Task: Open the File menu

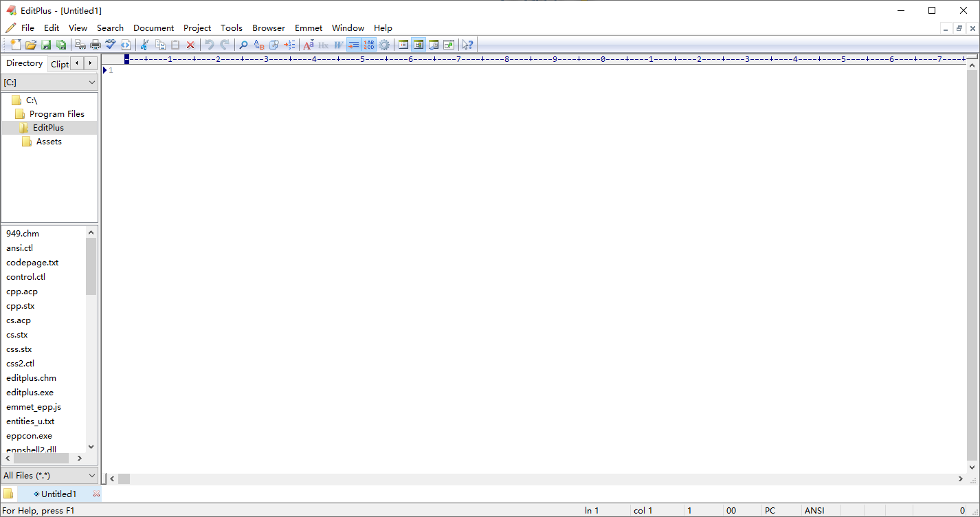Action: pyautogui.click(x=27, y=28)
